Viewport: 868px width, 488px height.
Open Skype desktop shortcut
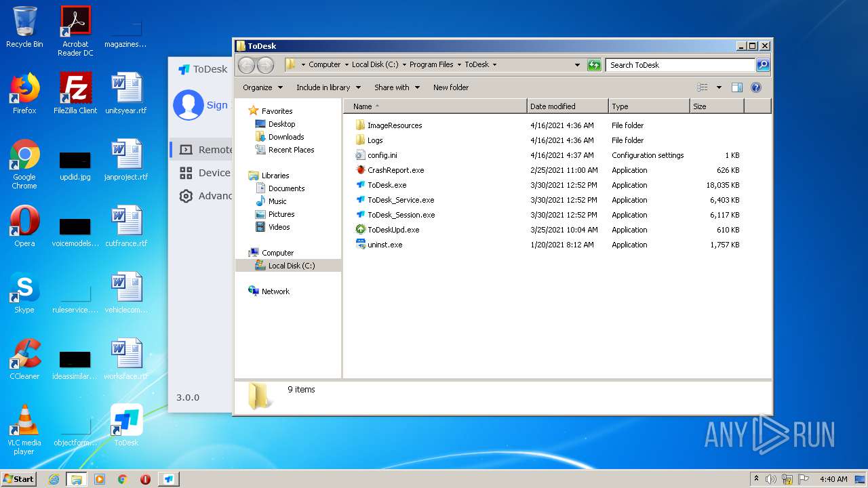pyautogui.click(x=24, y=293)
